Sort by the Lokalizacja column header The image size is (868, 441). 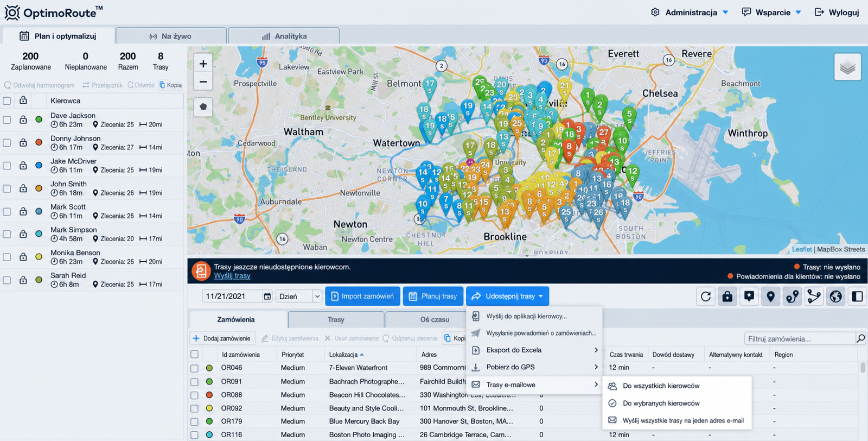346,355
